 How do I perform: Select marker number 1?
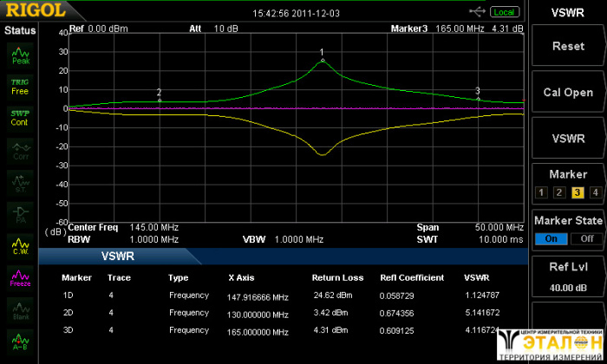(542, 192)
